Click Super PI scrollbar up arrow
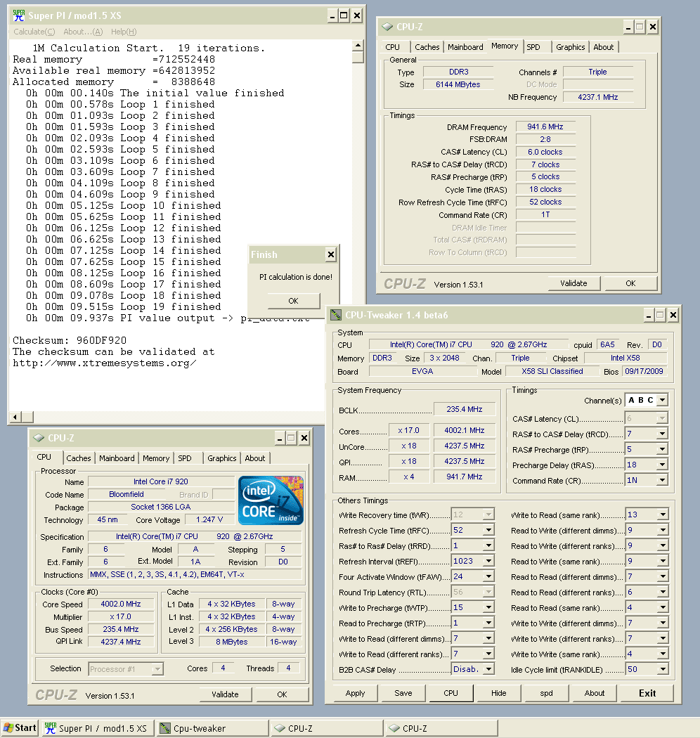The height and width of the screenshot is (738, 700). 358,46
